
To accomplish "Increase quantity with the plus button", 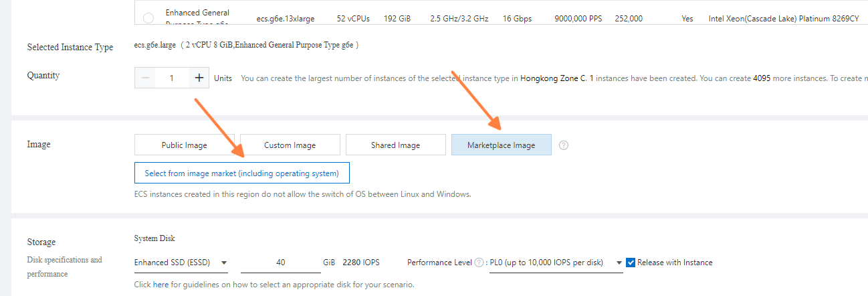I will (x=199, y=78).
